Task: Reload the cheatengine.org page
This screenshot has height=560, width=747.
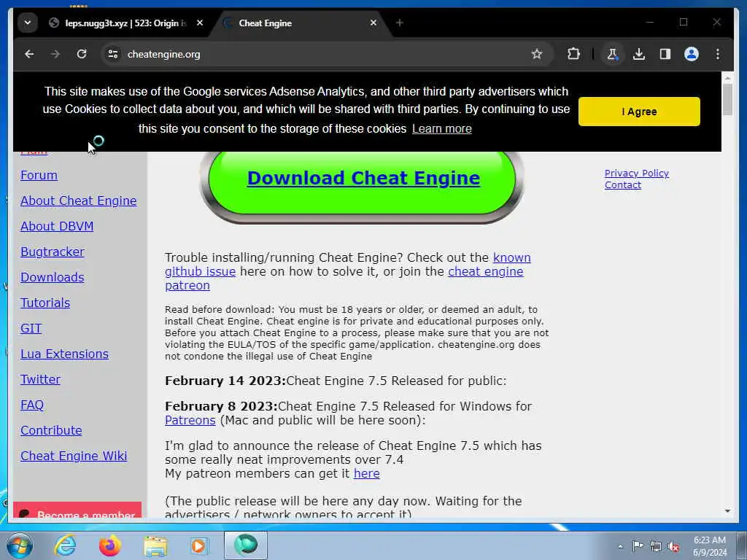Action: 82,54
